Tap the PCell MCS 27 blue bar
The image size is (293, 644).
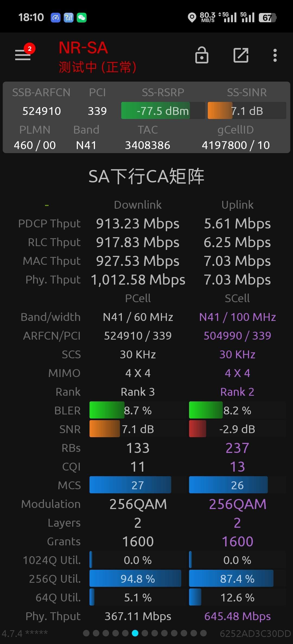130,485
